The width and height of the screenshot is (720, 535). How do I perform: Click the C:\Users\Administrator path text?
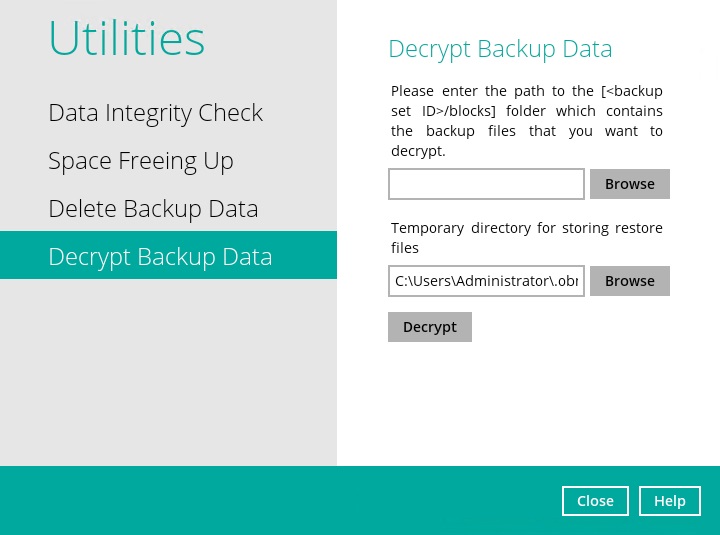(x=484, y=281)
